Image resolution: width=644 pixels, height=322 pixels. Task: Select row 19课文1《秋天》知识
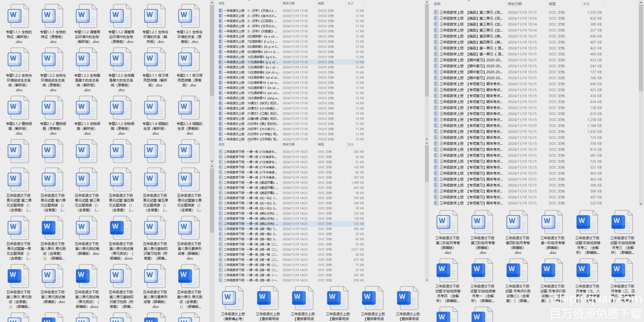[x=262, y=103]
